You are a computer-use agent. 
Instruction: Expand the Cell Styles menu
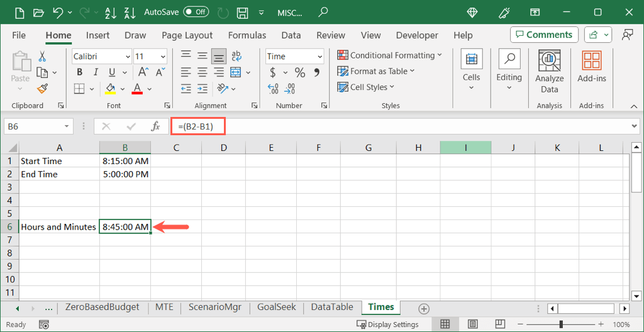tap(365, 87)
